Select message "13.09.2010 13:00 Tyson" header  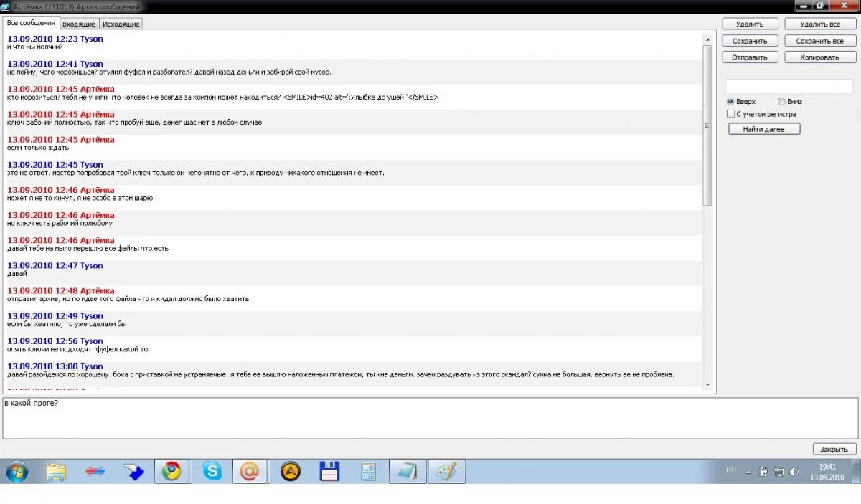click(55, 366)
